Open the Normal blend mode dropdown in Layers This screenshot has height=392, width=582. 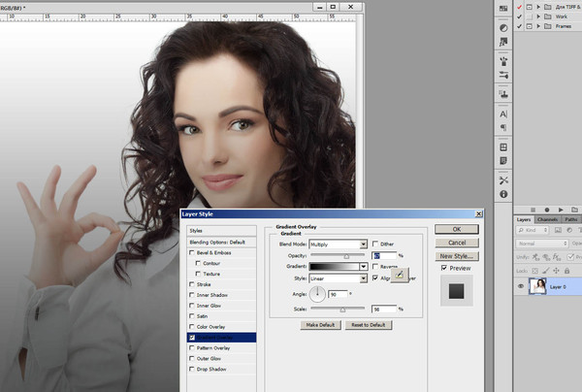click(x=542, y=244)
